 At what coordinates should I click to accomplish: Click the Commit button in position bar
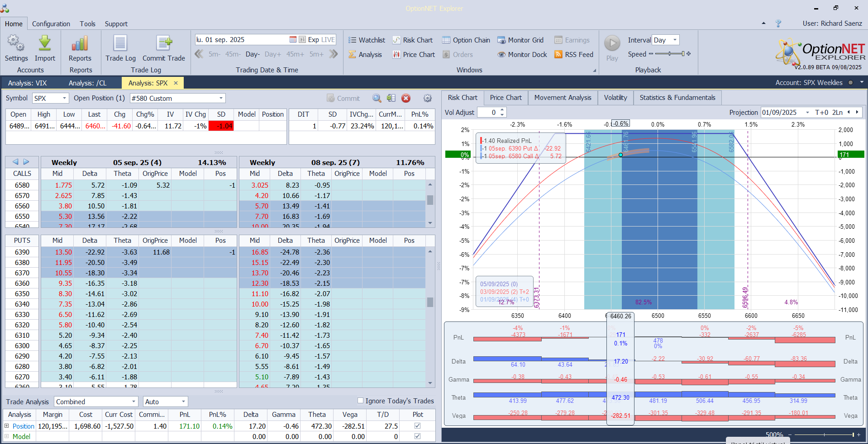coord(343,98)
